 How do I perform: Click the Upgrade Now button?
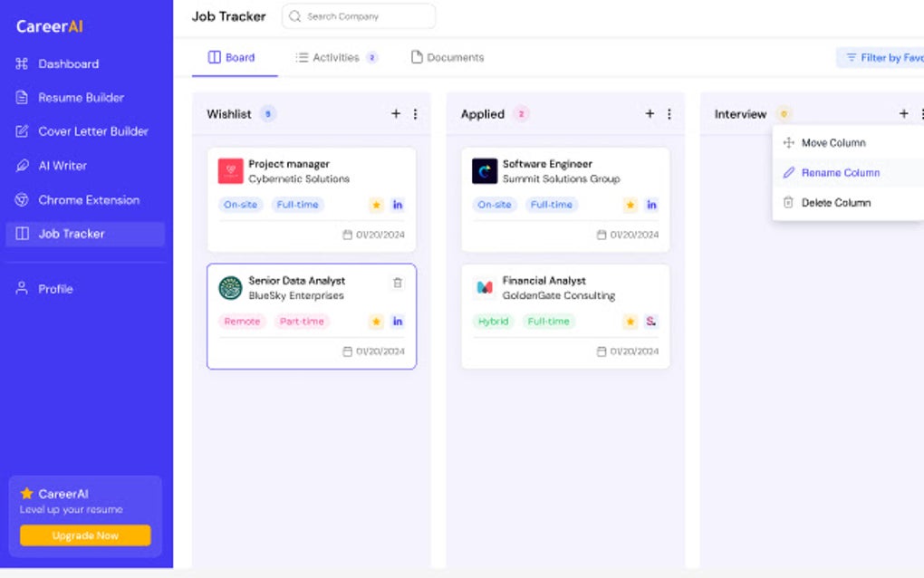[x=84, y=535]
